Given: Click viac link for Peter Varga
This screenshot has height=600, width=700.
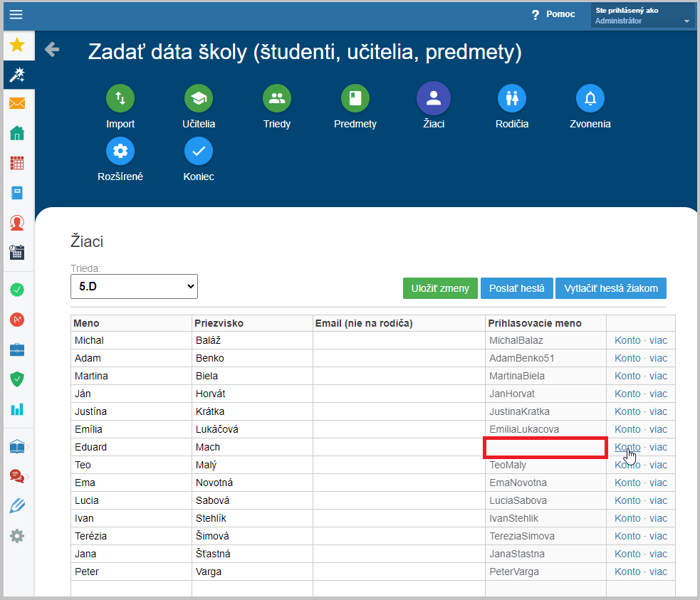Looking at the screenshot, I should coord(658,572).
